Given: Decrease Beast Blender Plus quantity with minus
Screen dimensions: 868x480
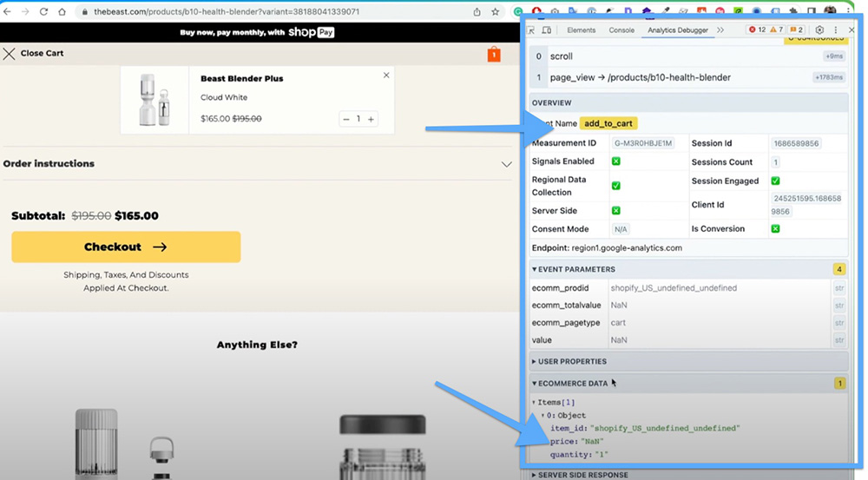Looking at the screenshot, I should pos(346,119).
